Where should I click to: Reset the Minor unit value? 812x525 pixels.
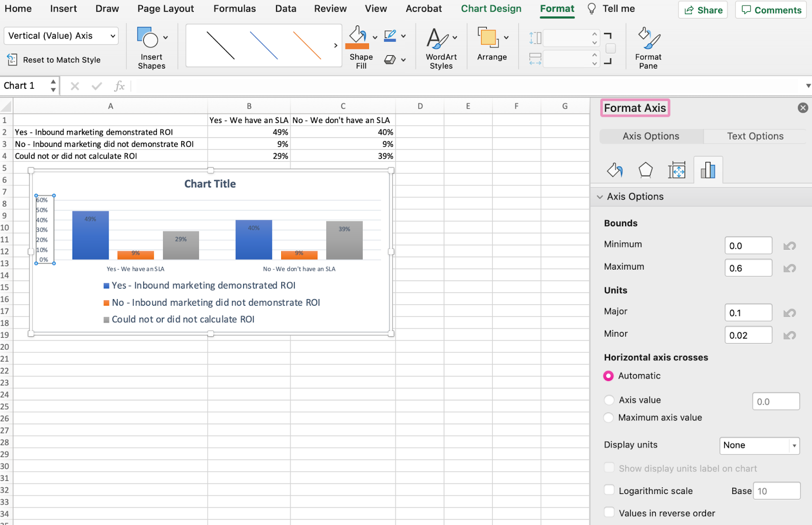[790, 336]
